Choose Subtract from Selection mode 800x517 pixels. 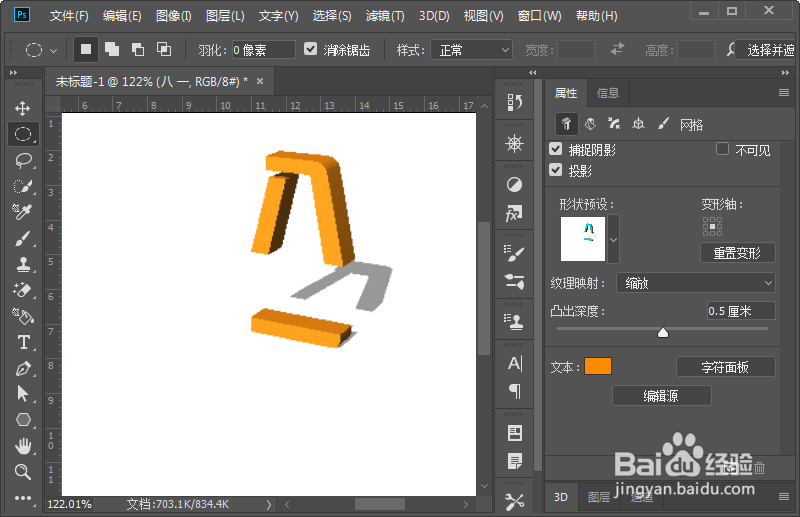point(138,50)
